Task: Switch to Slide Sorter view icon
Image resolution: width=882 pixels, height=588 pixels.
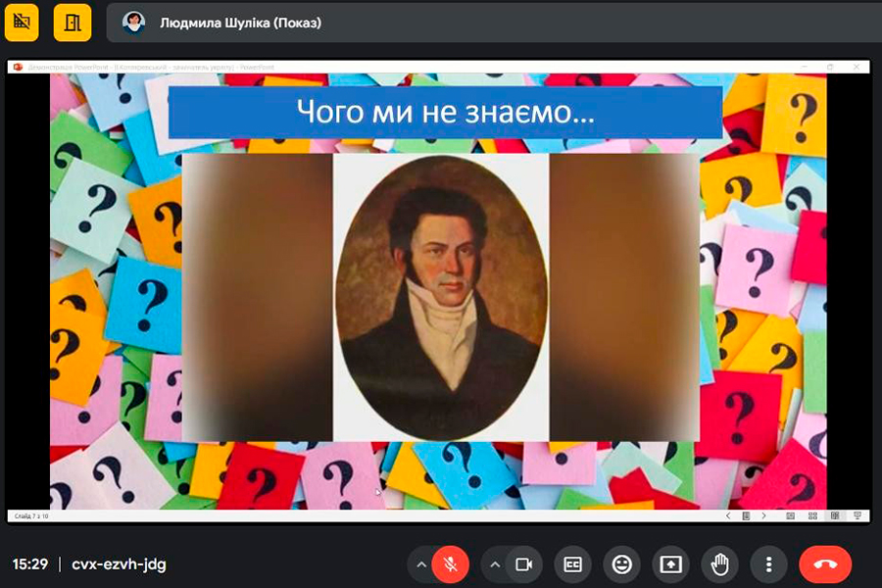Action: point(812,515)
